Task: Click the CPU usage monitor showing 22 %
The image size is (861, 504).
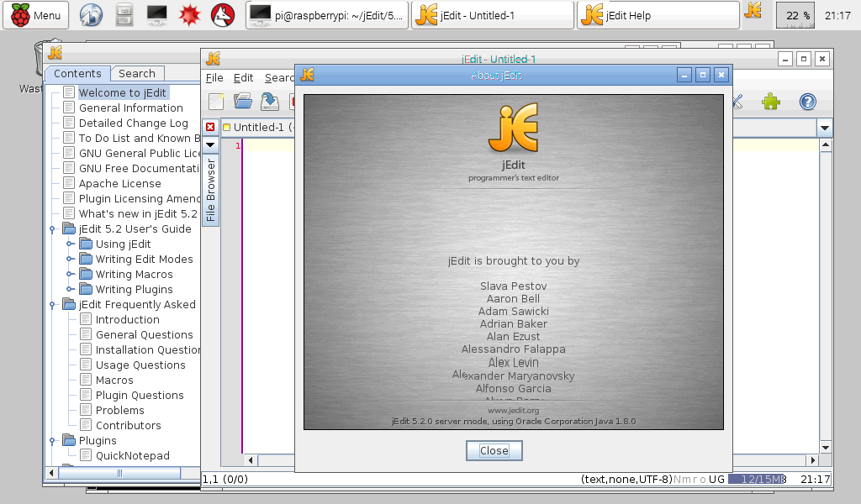Action: click(x=795, y=15)
